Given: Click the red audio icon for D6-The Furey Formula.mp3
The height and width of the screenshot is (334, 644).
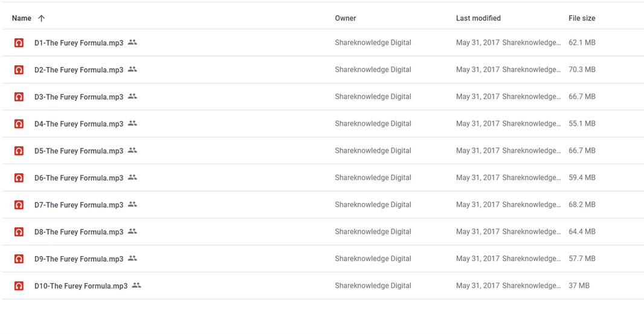Looking at the screenshot, I should coord(19,178).
